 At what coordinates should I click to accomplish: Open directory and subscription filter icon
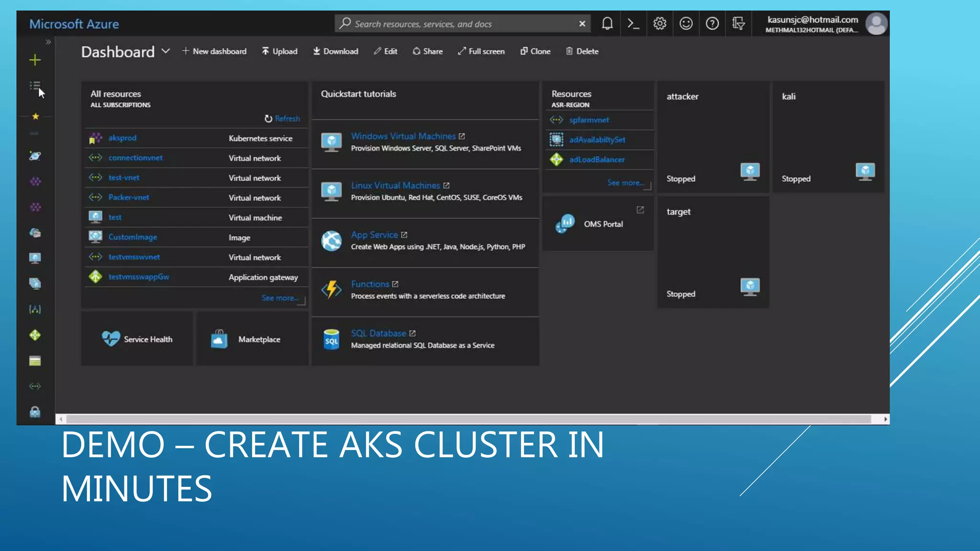coord(738,23)
